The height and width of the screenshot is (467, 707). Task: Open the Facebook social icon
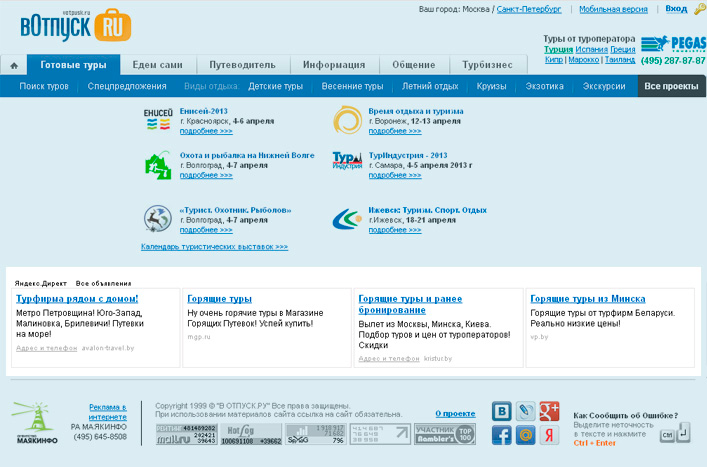coord(501,435)
